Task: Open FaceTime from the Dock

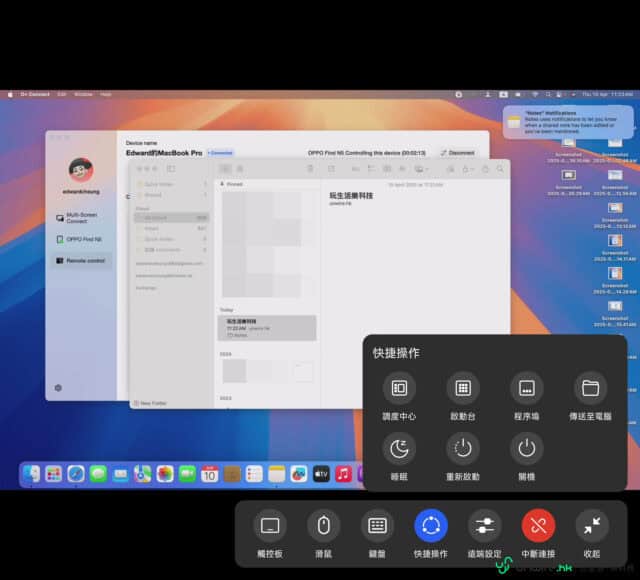Action: click(x=187, y=474)
